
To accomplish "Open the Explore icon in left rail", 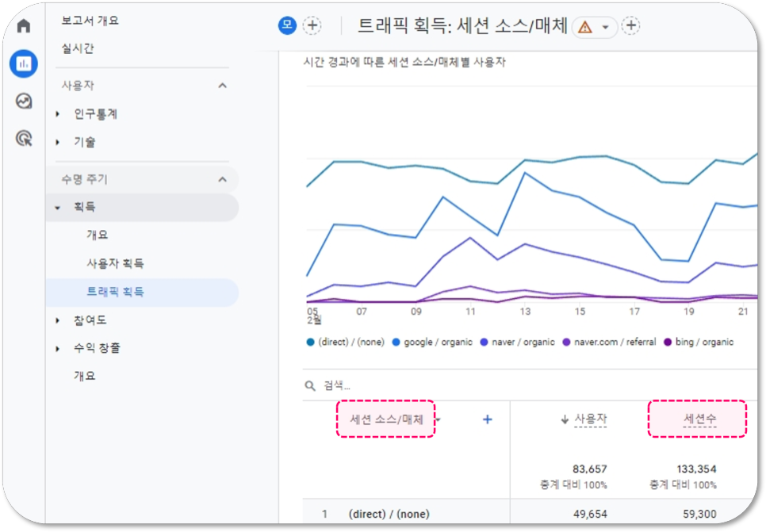I will (x=24, y=101).
